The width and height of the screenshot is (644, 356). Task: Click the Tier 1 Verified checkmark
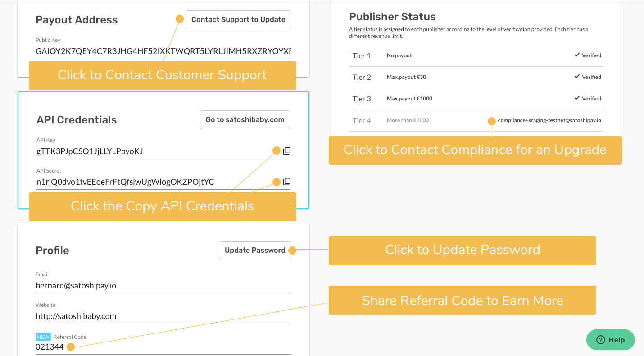click(576, 55)
